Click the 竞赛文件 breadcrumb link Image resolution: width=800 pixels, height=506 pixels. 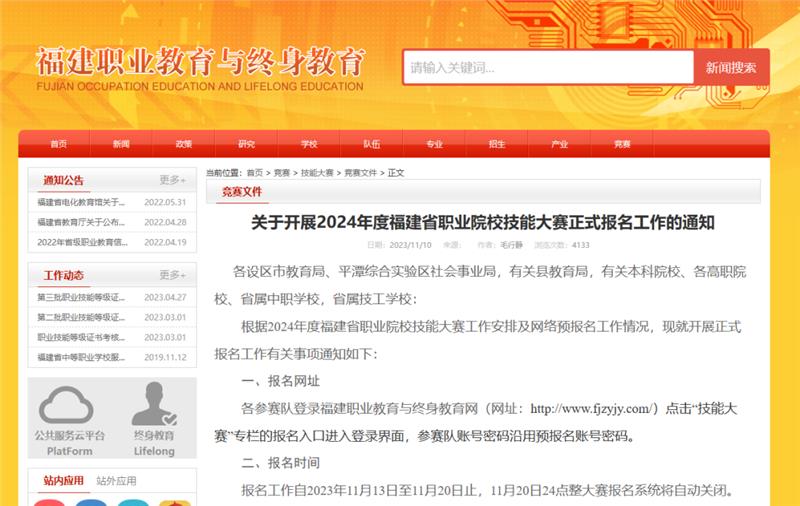coord(360,173)
